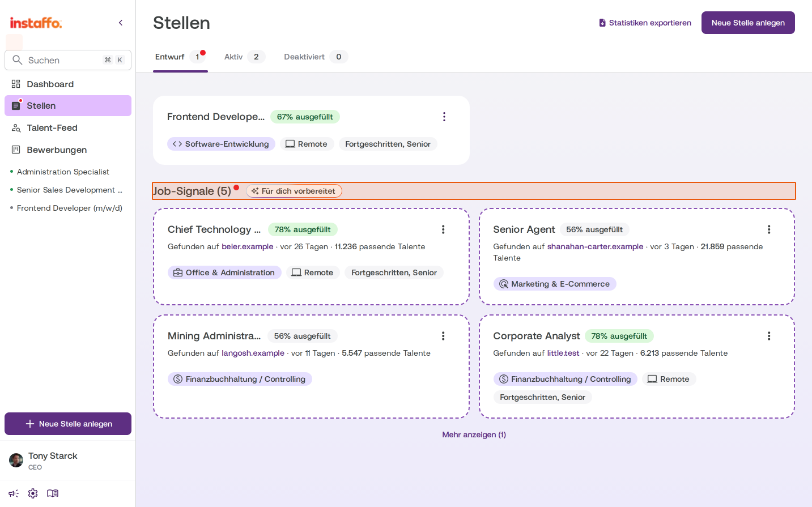The height and width of the screenshot is (507, 812).
Task: Click Mehr anzeigen (1) link
Action: coord(474,434)
